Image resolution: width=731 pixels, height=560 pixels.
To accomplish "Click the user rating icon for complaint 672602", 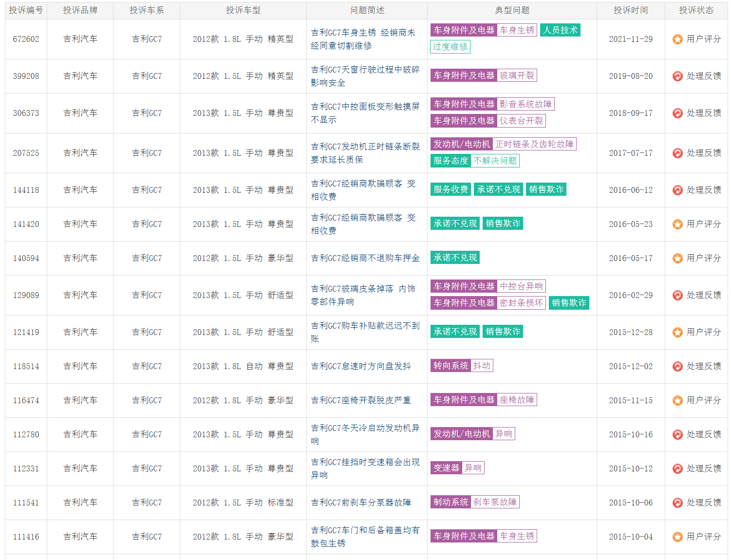I will tap(677, 39).
